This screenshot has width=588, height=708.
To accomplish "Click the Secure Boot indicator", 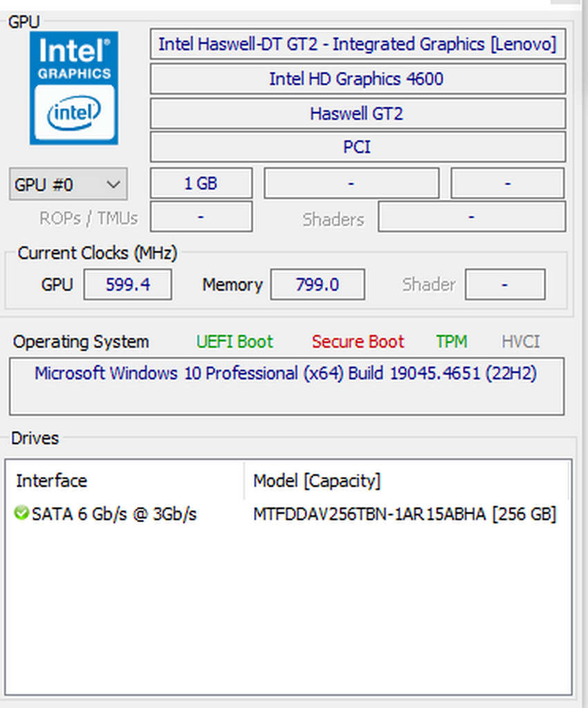I will pyautogui.click(x=358, y=342).
